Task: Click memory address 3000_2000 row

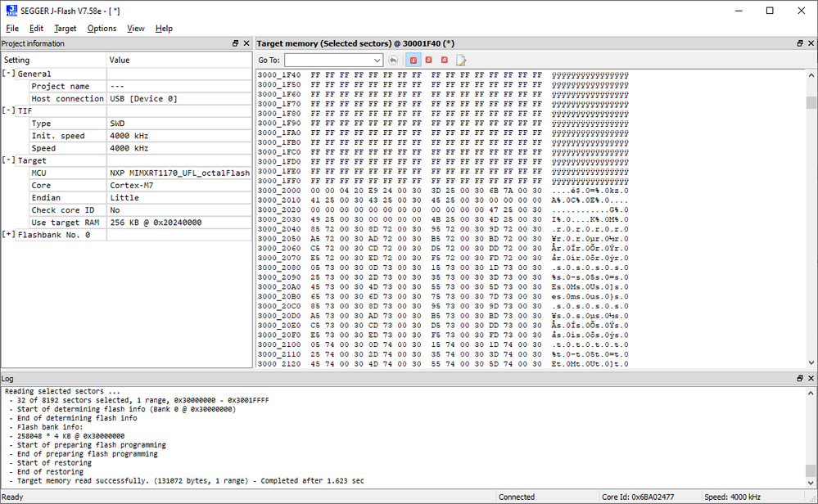Action: coord(443,191)
